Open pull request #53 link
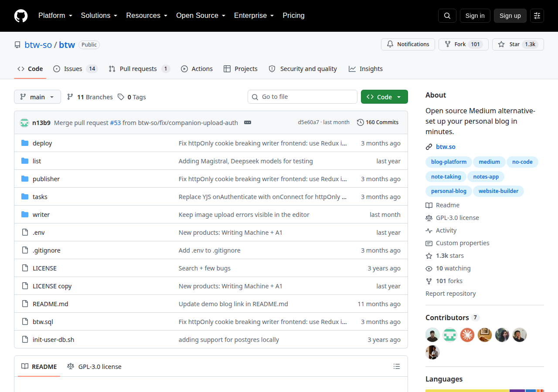558x392 pixels. click(x=116, y=123)
